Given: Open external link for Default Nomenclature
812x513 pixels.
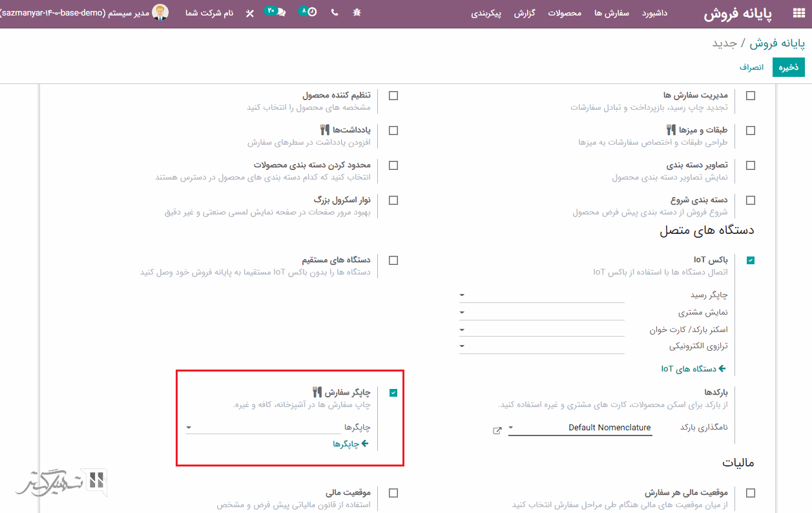Looking at the screenshot, I should [x=497, y=430].
